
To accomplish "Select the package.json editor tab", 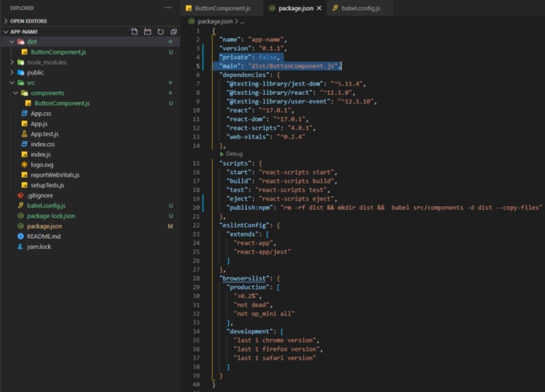I will [296, 8].
